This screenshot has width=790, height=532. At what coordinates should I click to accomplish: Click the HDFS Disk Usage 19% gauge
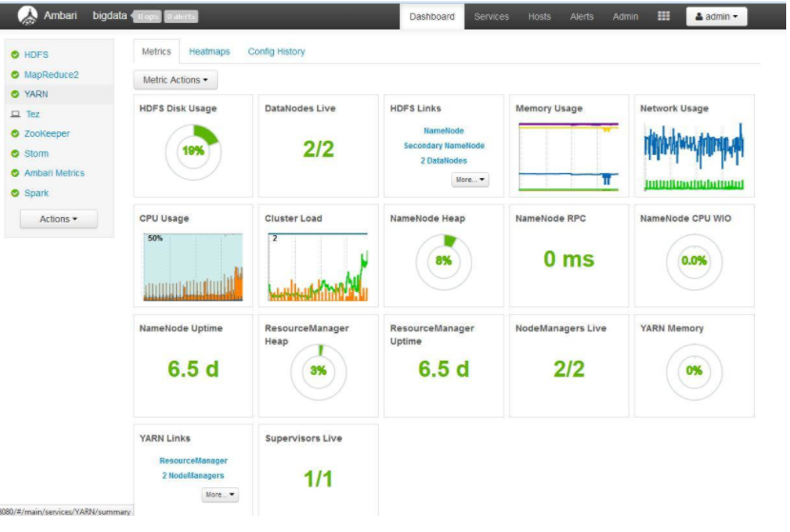(x=193, y=151)
